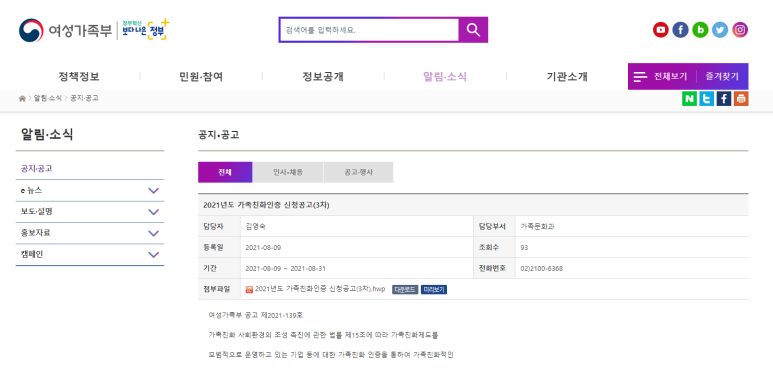This screenshot has height=371, width=773.
Task: Click the 미리보기 preview button
Action: pos(434,290)
